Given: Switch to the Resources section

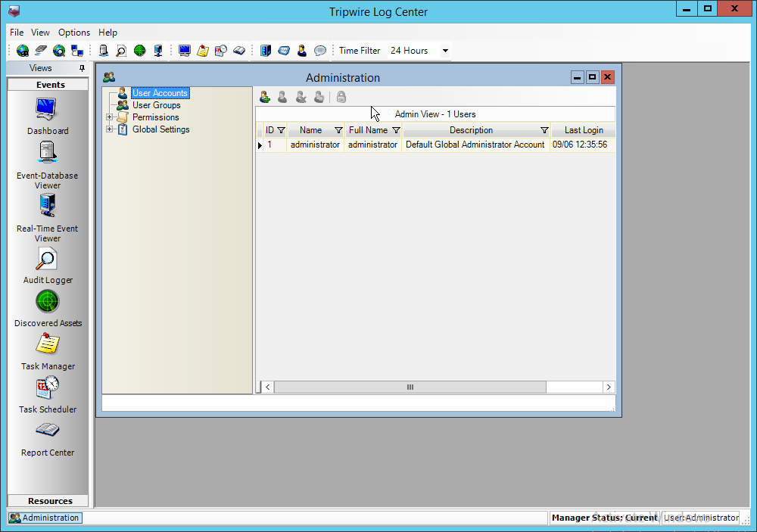Looking at the screenshot, I should click(48, 501).
